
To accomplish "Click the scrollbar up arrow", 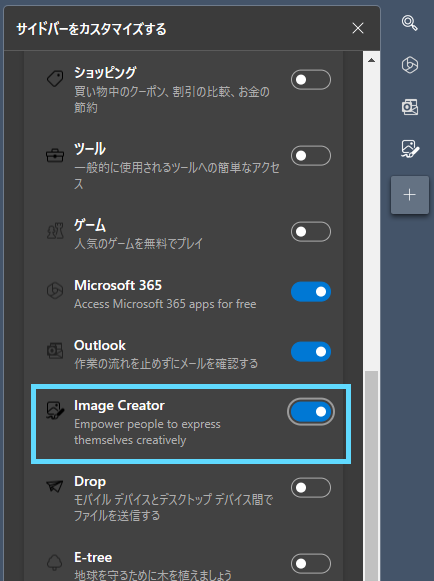I will [371, 60].
